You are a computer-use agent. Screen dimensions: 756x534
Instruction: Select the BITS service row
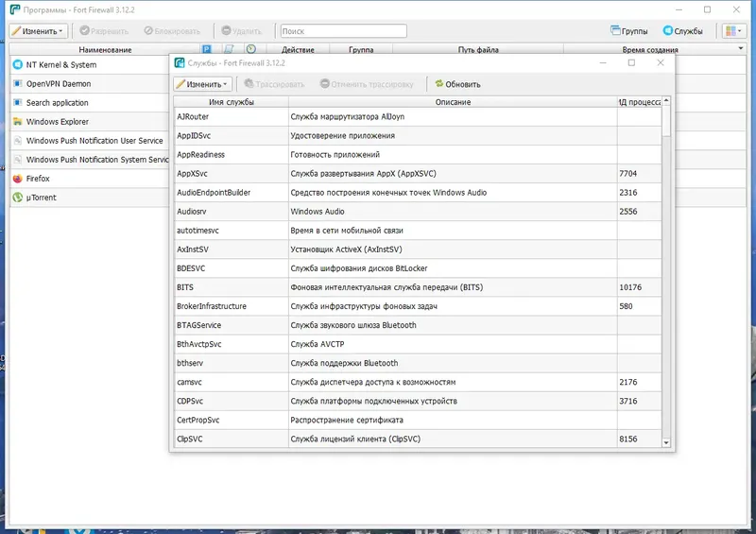418,287
